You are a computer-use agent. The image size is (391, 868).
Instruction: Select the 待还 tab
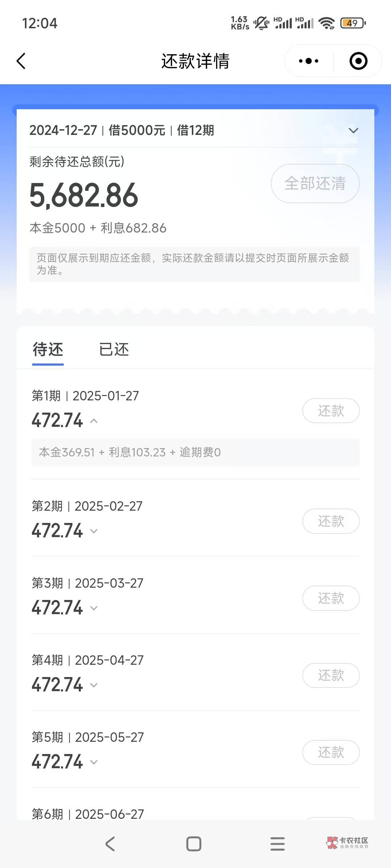click(x=48, y=349)
